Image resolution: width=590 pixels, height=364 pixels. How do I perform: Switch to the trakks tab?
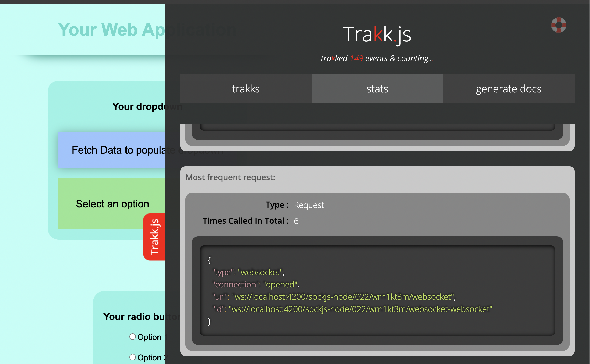246,89
